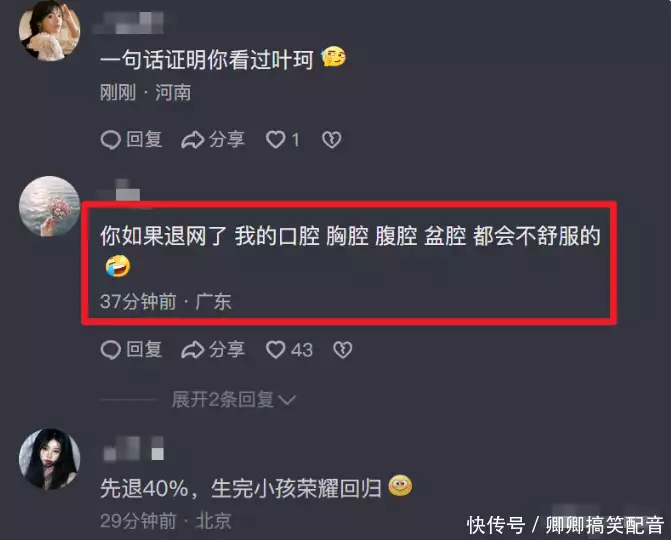Tap comment text 一句话证明你看过叶珂

click(x=207, y=59)
